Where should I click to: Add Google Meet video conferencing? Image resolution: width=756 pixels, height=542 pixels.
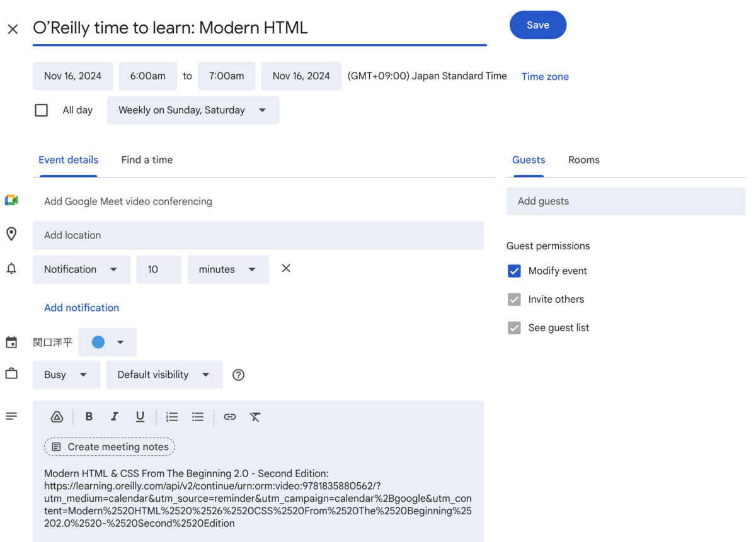click(x=128, y=201)
